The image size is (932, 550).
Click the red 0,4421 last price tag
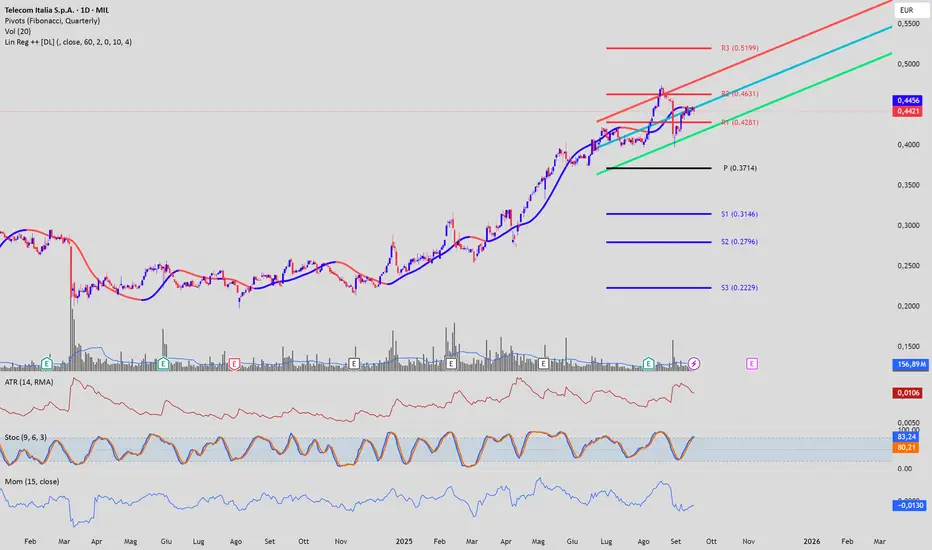coord(908,111)
